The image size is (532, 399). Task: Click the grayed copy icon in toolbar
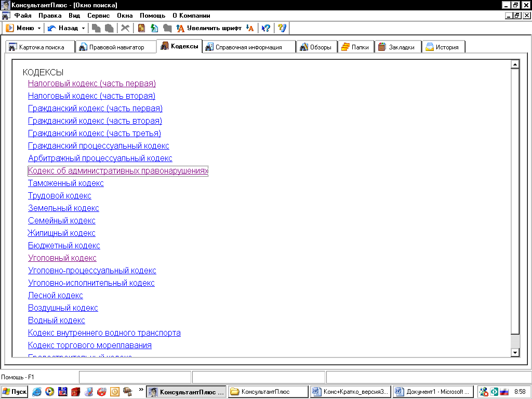tap(96, 28)
